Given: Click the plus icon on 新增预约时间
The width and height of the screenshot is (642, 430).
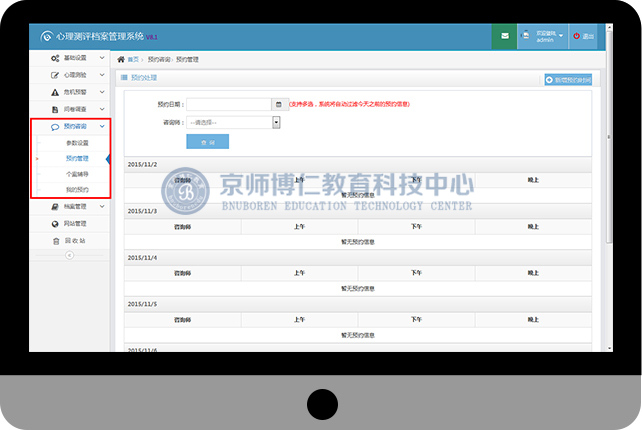Looking at the screenshot, I should pyautogui.click(x=549, y=80).
